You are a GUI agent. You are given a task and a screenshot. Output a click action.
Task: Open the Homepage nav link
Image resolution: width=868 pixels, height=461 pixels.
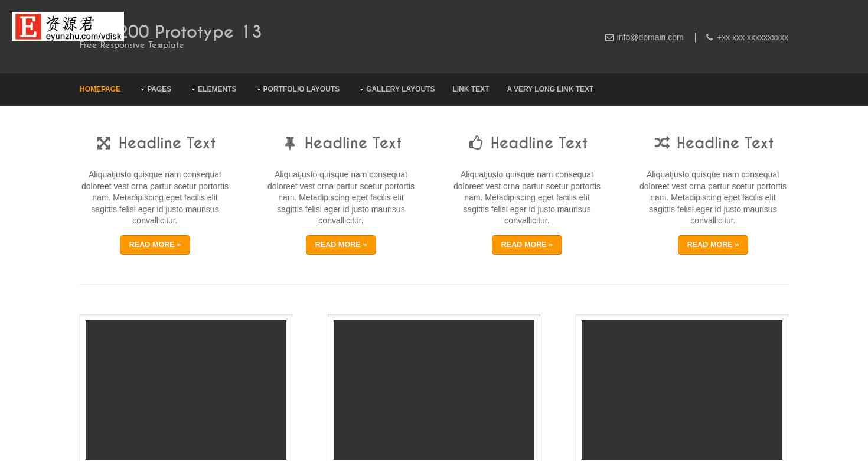coord(100,89)
